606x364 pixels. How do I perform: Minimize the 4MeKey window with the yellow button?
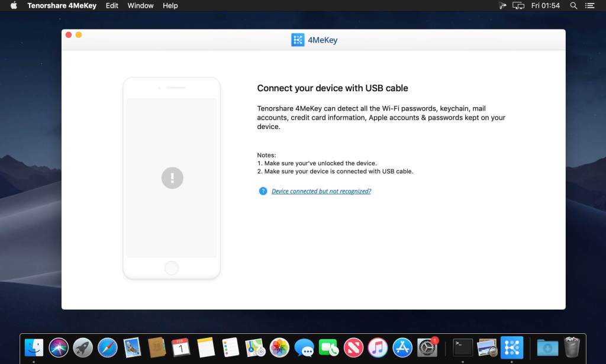pyautogui.click(x=79, y=35)
